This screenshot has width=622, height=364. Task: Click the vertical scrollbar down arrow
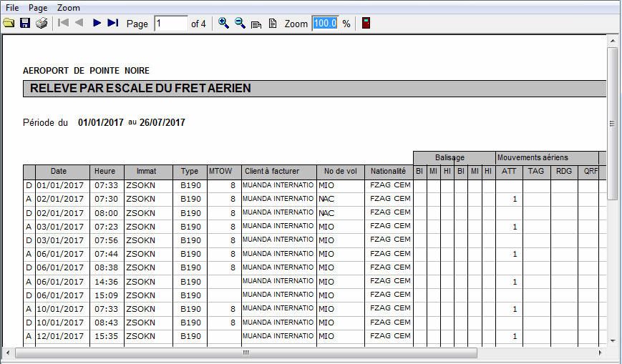612,340
